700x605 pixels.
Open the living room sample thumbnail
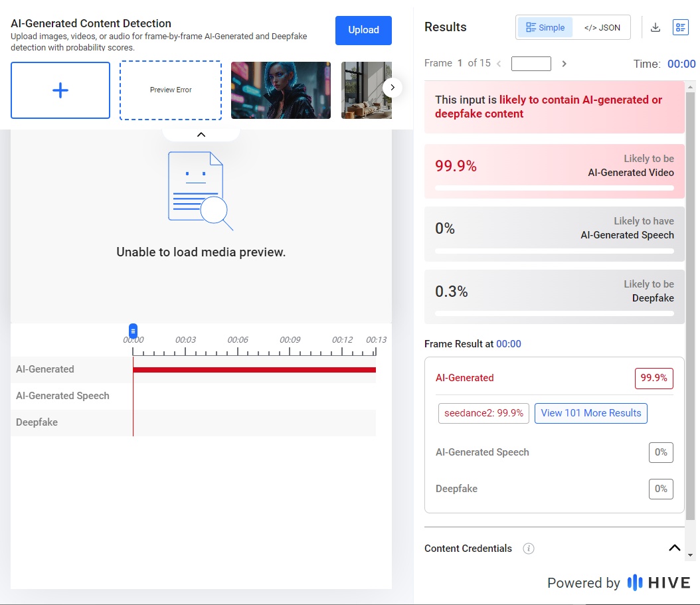click(367, 90)
